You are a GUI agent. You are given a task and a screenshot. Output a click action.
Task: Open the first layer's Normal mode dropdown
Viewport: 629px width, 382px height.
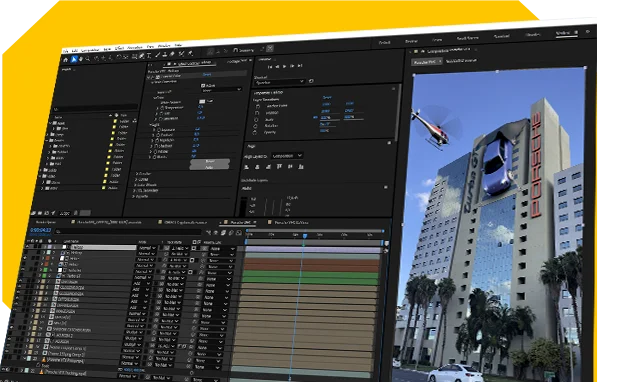(x=146, y=248)
